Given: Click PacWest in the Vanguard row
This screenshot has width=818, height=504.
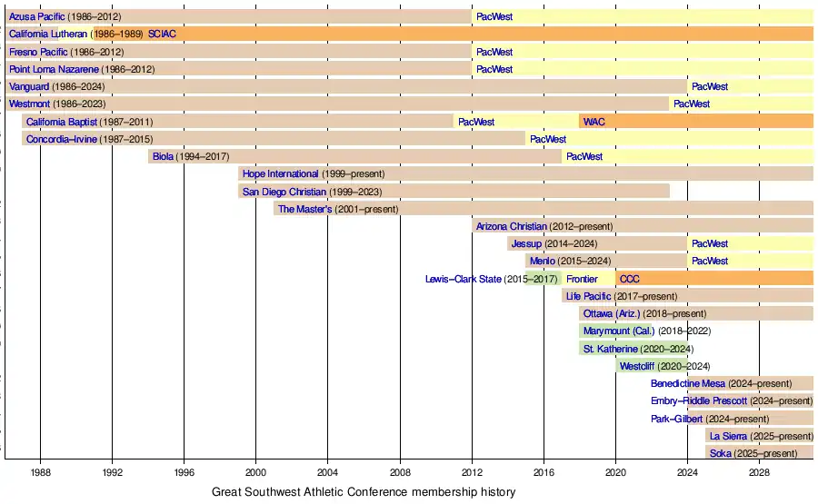Looking at the screenshot, I should [709, 87].
